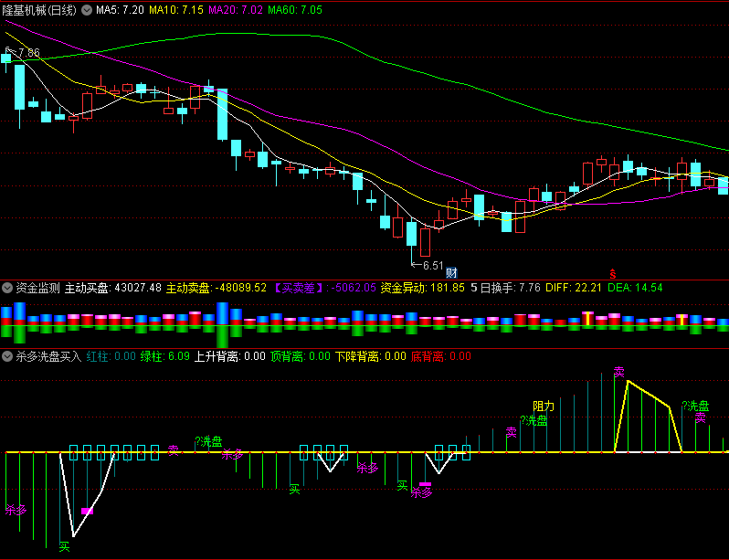
Task: Click DIFF: 22.21 value
Action: click(574, 288)
